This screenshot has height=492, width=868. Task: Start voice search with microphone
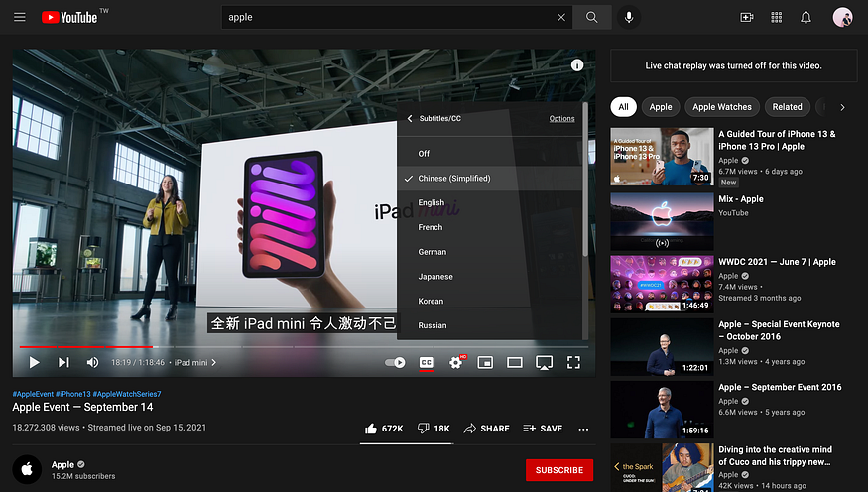(x=628, y=17)
